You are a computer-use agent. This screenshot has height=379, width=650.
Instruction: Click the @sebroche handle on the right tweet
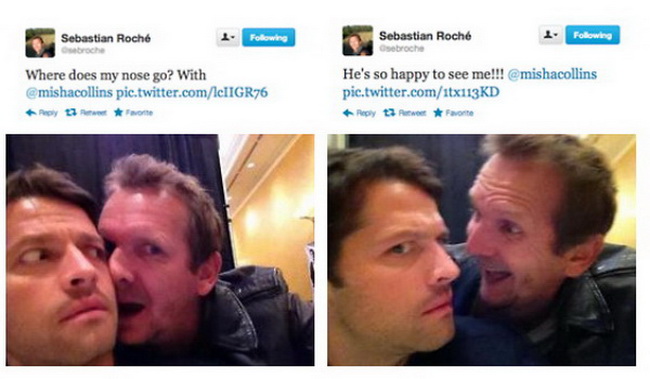tap(401, 49)
